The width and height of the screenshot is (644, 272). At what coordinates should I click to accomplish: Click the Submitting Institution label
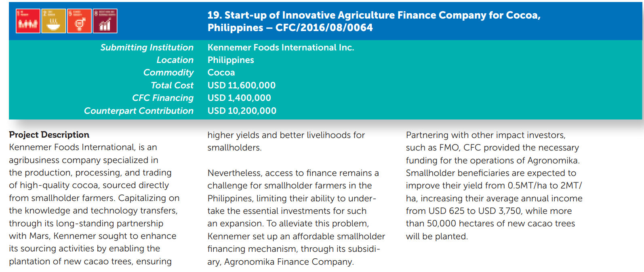click(x=147, y=47)
